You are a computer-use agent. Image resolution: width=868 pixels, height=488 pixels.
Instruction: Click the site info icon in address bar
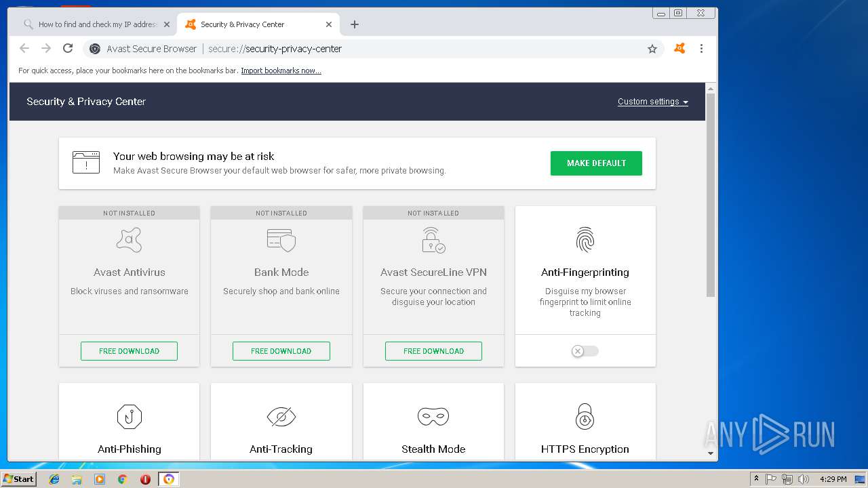click(x=95, y=49)
